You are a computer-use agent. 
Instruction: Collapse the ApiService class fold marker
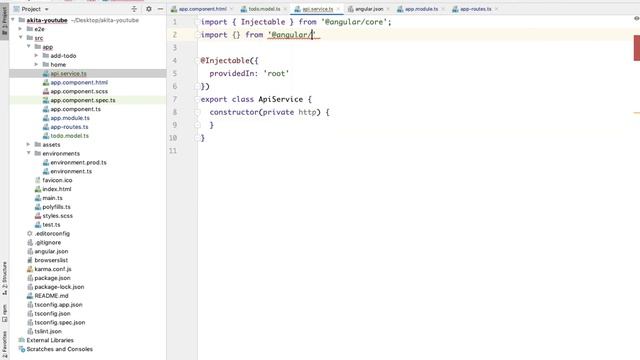point(198,99)
